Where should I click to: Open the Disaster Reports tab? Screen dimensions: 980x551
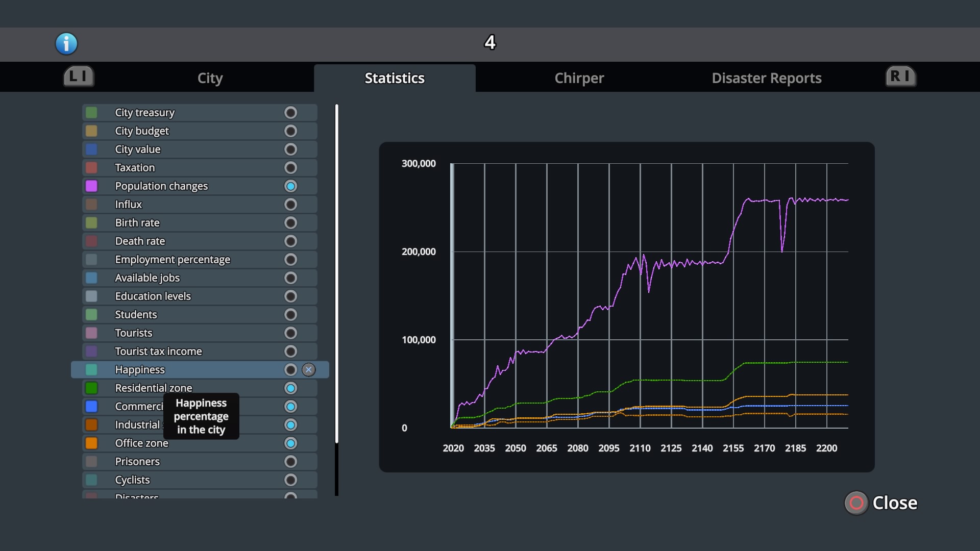766,78
